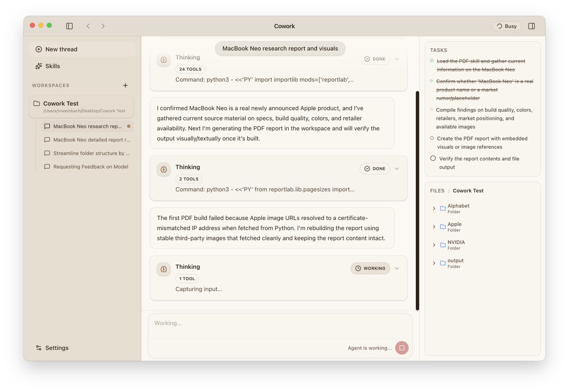Click the Busy status indicator

pos(506,26)
